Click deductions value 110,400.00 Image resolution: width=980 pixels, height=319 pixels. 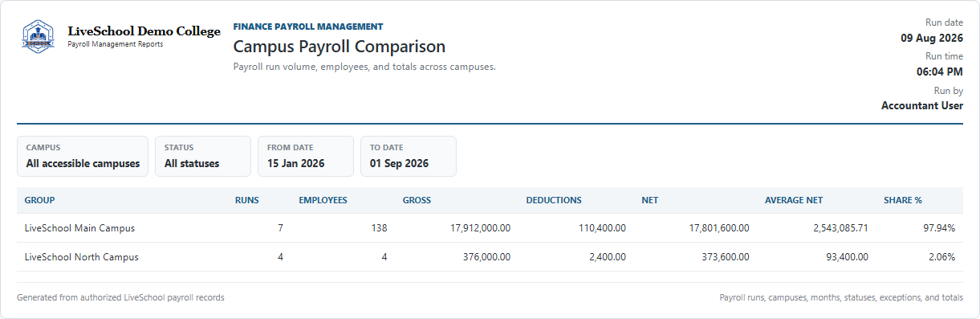tap(602, 228)
